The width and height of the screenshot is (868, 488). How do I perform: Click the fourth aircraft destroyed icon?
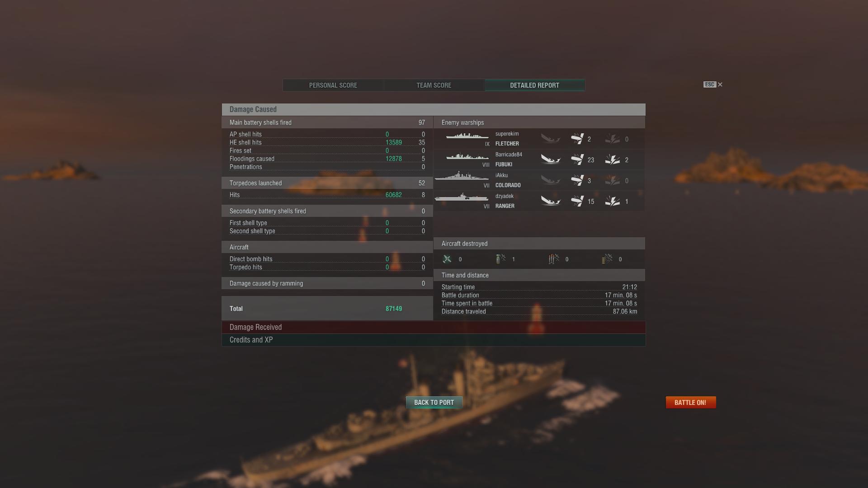tap(607, 259)
